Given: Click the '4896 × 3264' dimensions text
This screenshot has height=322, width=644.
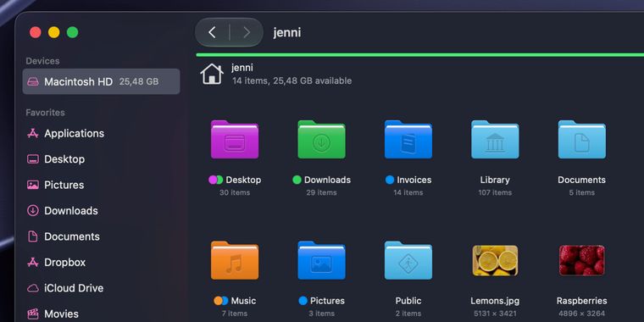Looking at the screenshot, I should [x=581, y=314].
